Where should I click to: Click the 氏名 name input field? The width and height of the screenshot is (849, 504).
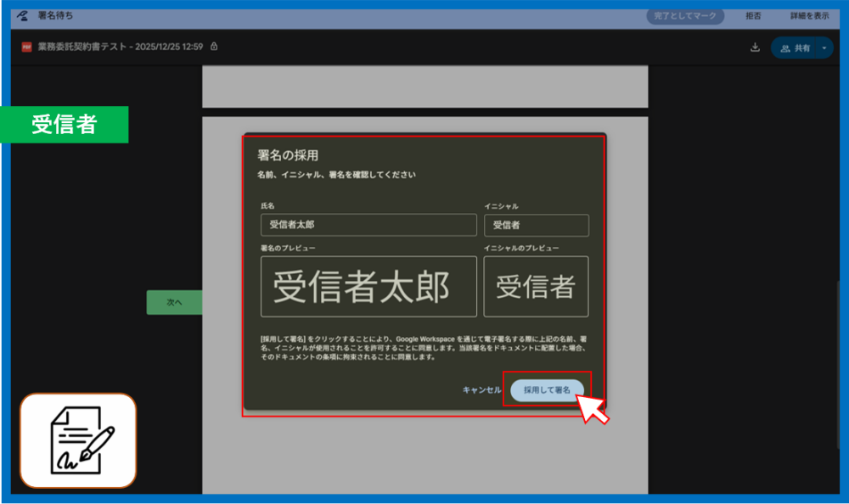click(368, 225)
